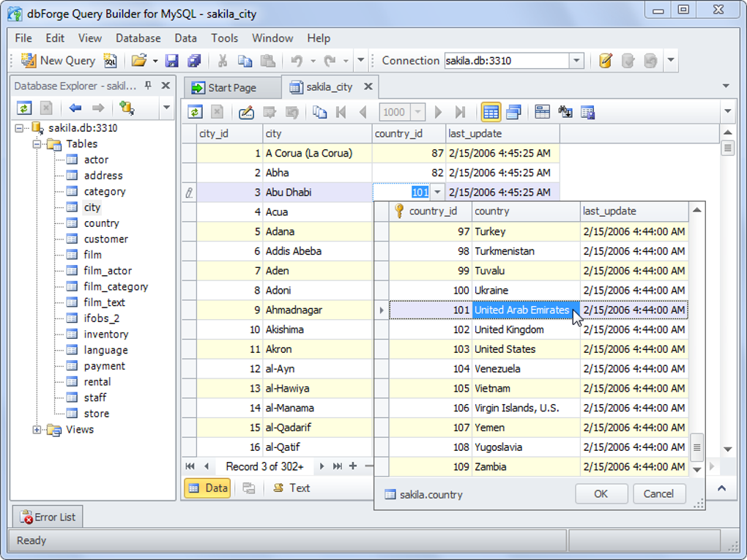This screenshot has height=560, width=747.
Task: Click the New SQL document icon
Action: (110, 61)
